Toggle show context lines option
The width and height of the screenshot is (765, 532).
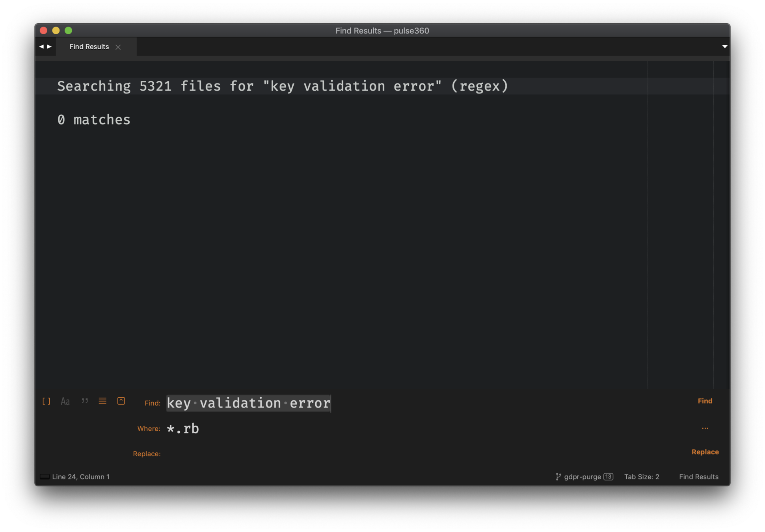102,401
